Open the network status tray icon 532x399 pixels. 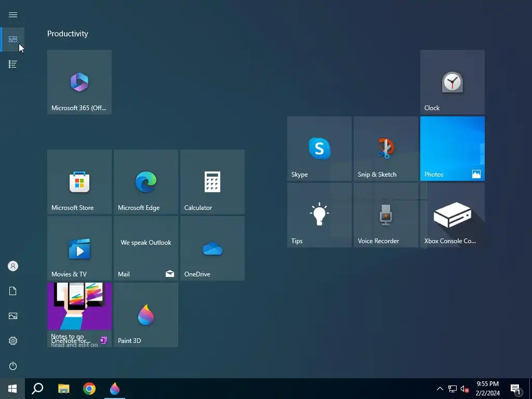453,389
